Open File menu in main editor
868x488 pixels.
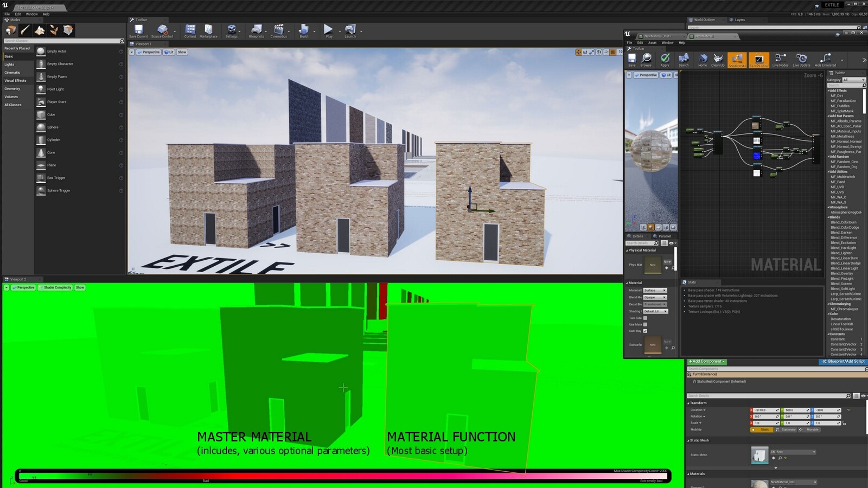point(7,14)
